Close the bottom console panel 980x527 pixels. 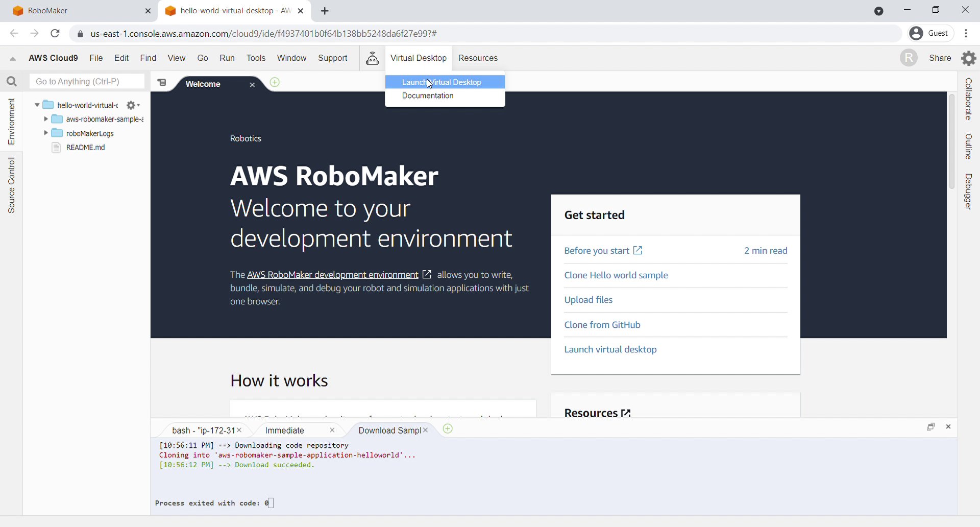(948, 427)
